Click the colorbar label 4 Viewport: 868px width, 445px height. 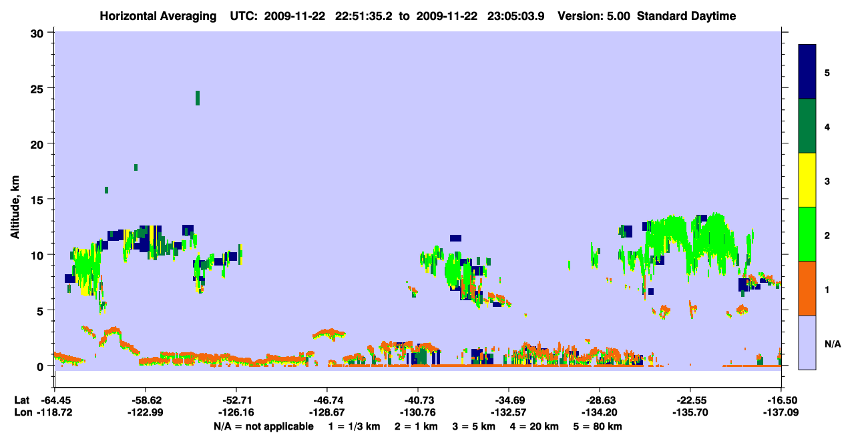[x=827, y=126]
